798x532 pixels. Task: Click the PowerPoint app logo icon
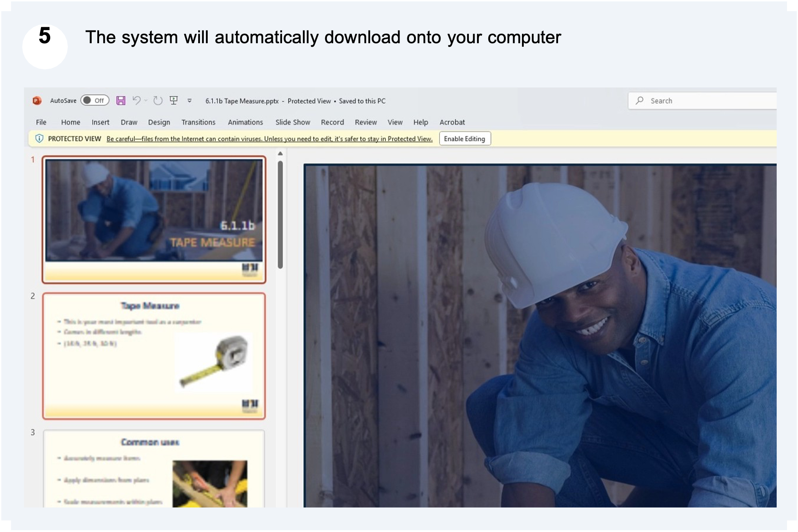37,101
